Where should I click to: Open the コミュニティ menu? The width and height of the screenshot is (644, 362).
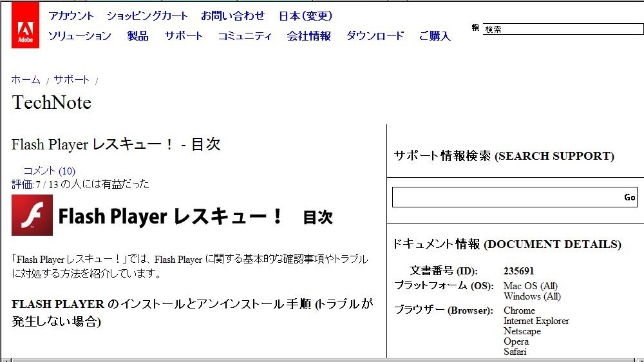(x=245, y=35)
